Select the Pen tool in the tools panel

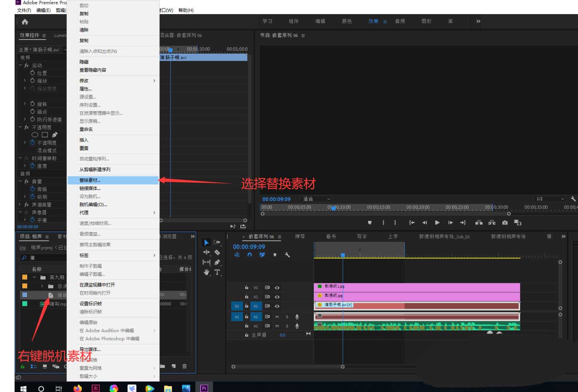point(217,262)
